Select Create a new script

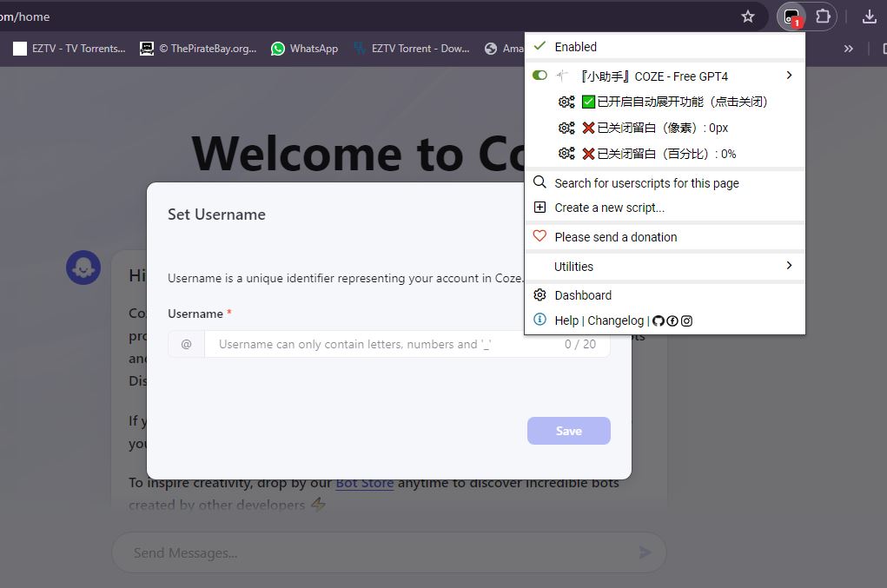pos(609,208)
